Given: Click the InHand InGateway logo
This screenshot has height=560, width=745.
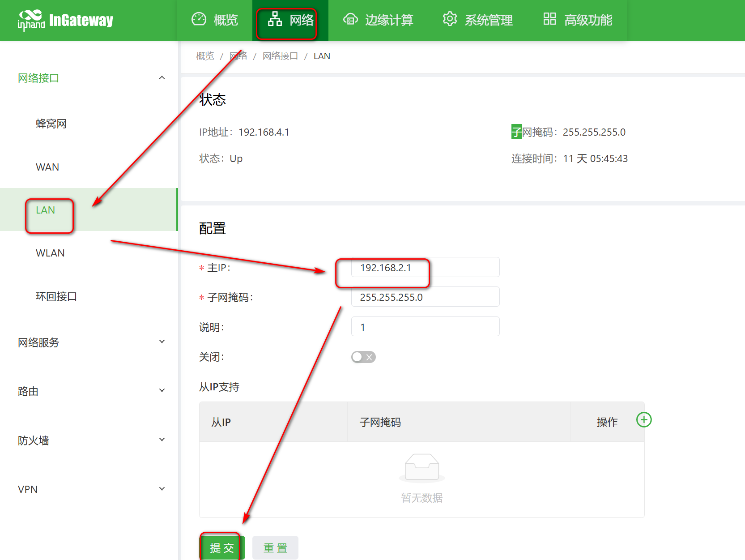Looking at the screenshot, I should (x=65, y=20).
